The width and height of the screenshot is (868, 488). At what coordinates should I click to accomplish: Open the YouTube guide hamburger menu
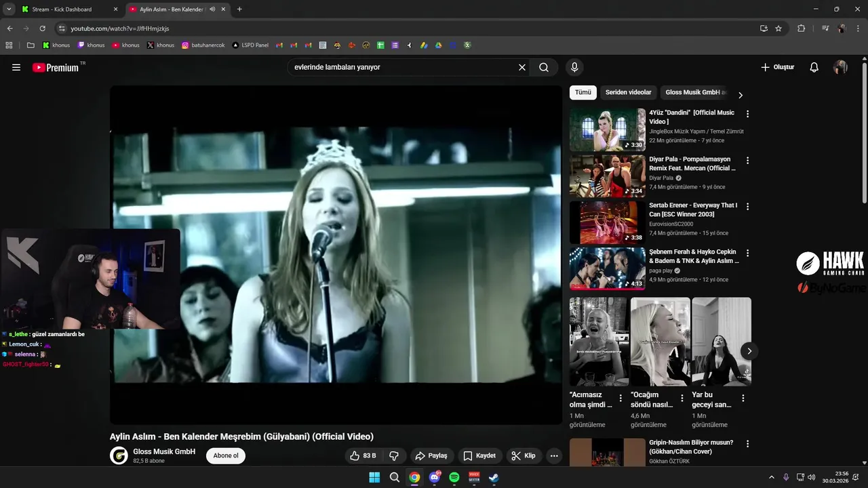(16, 67)
